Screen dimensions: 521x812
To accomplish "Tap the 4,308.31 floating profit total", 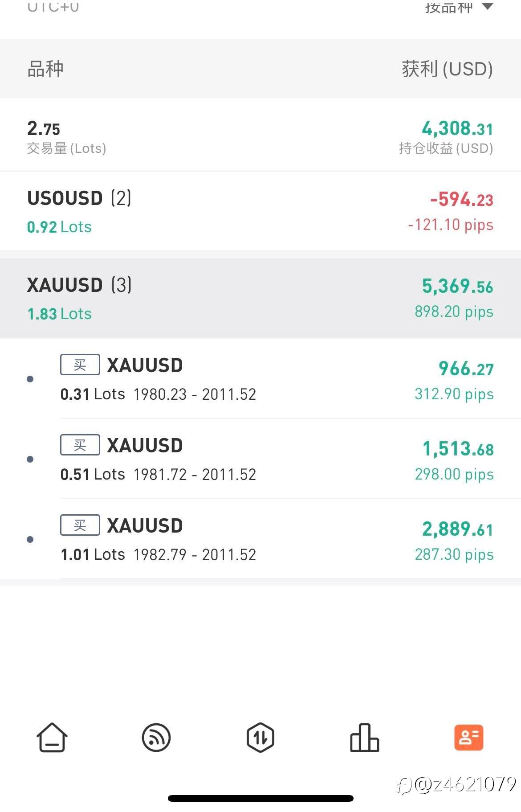I will [x=457, y=129].
